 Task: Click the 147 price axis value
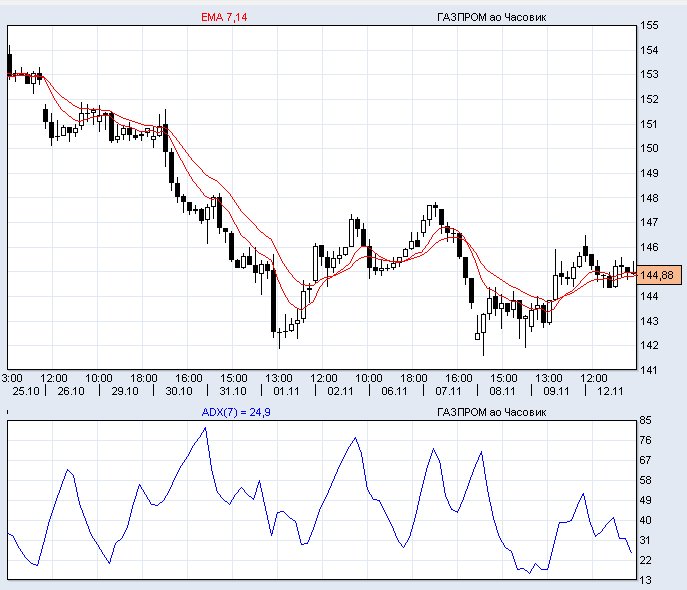coord(649,223)
